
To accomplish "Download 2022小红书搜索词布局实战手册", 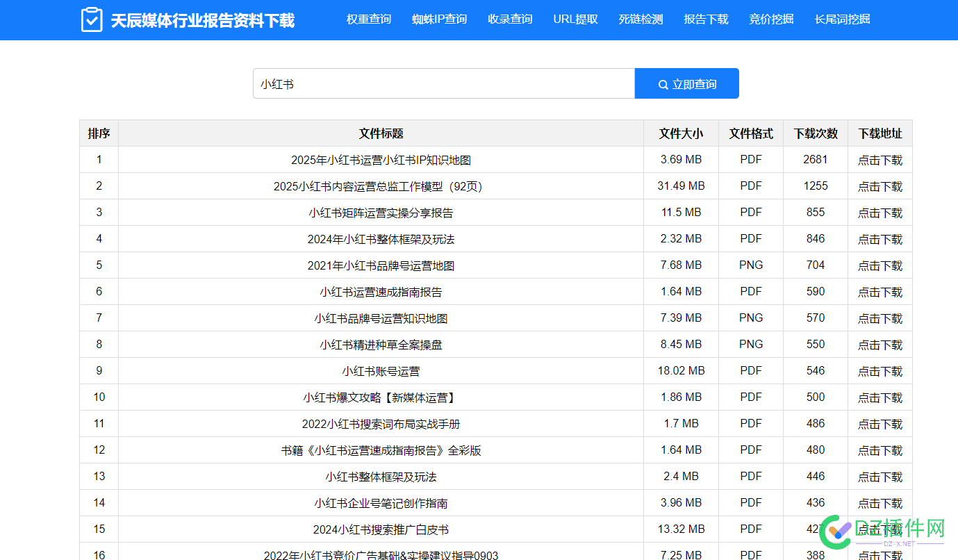I will (x=880, y=424).
